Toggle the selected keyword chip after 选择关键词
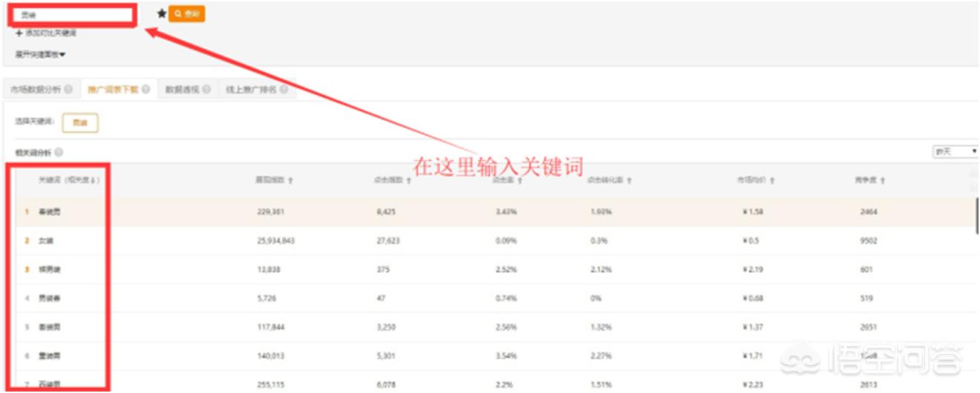980x393 pixels. coord(80,123)
